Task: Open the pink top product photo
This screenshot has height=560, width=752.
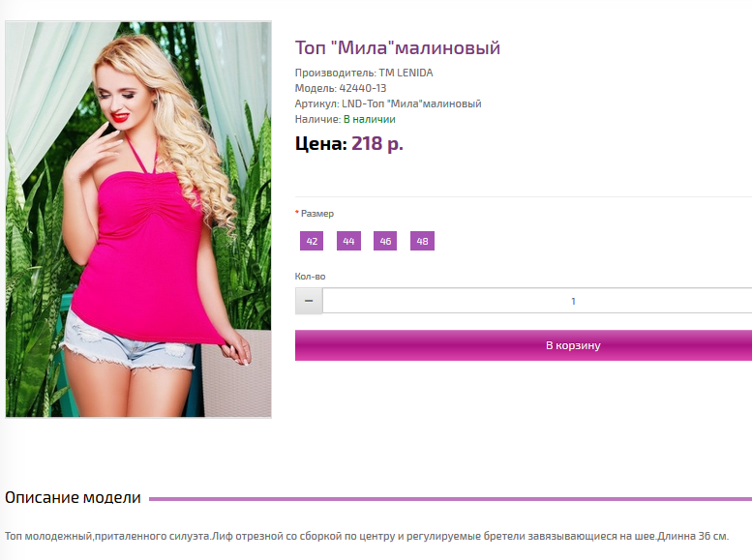Action: click(x=138, y=220)
